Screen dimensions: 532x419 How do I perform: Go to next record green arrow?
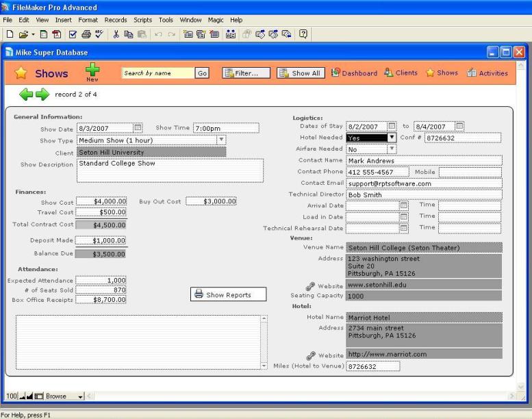click(42, 94)
